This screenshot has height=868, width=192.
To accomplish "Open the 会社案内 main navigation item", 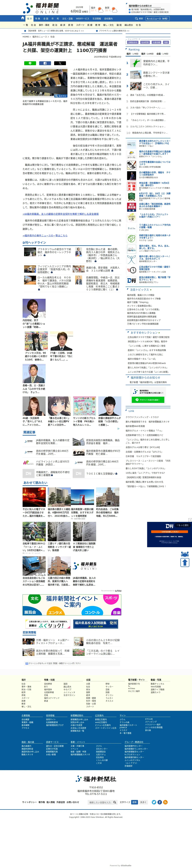I will pos(108,19).
